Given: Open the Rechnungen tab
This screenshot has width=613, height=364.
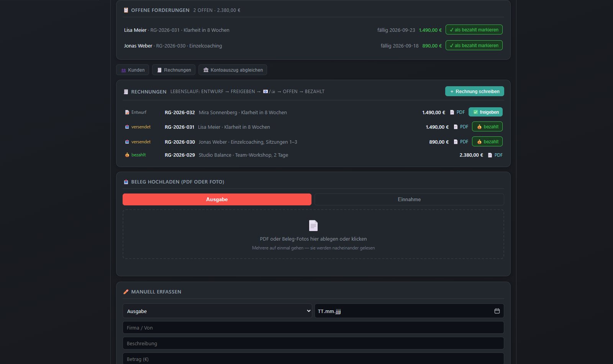Looking at the screenshot, I should click(174, 70).
